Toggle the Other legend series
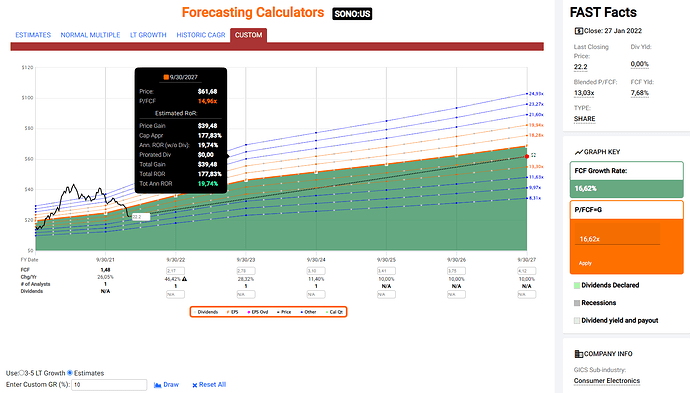 click(x=308, y=312)
